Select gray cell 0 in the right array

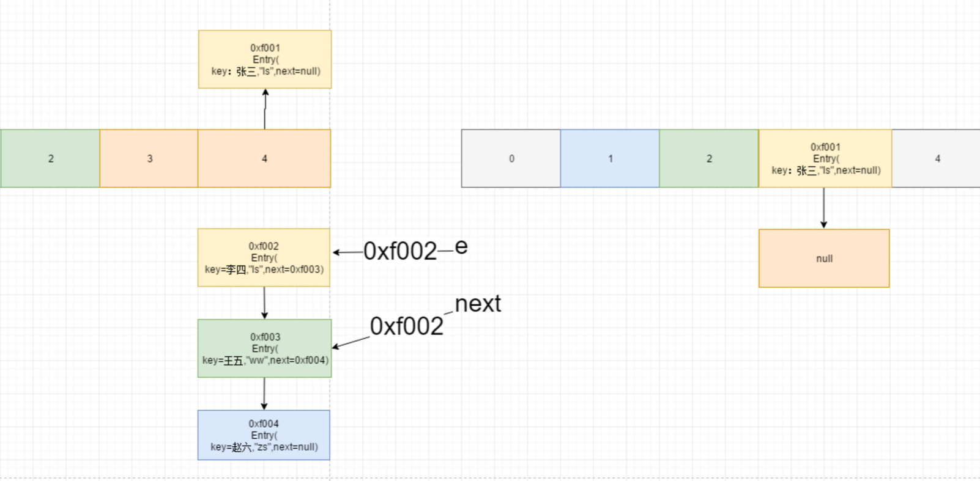click(511, 158)
